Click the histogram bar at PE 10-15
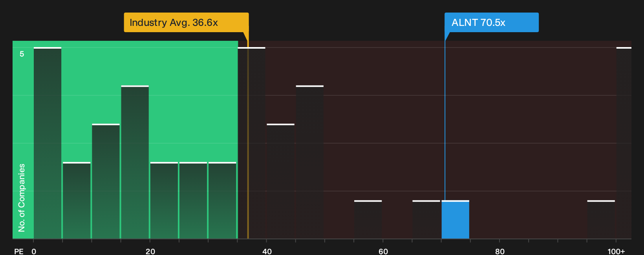The image size is (644, 255). click(106, 181)
